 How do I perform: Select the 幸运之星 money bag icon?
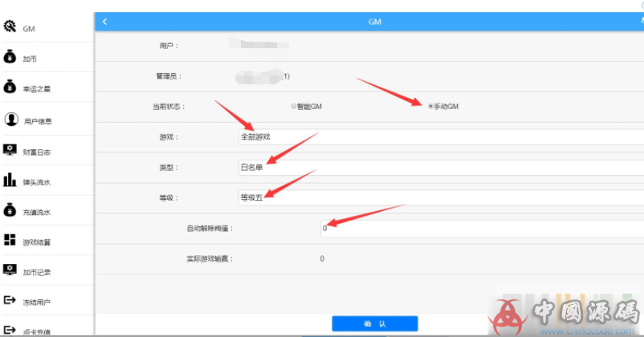point(10,87)
